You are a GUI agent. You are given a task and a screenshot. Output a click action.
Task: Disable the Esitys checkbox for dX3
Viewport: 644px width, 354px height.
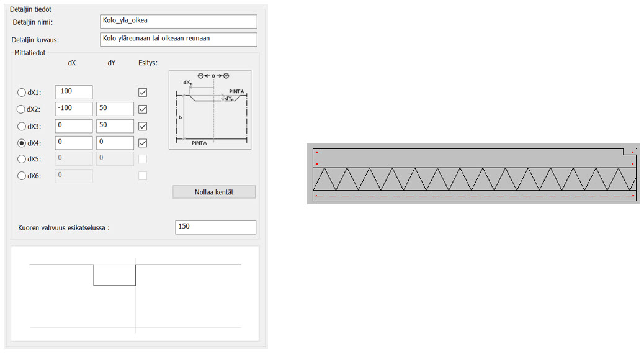[x=143, y=126]
